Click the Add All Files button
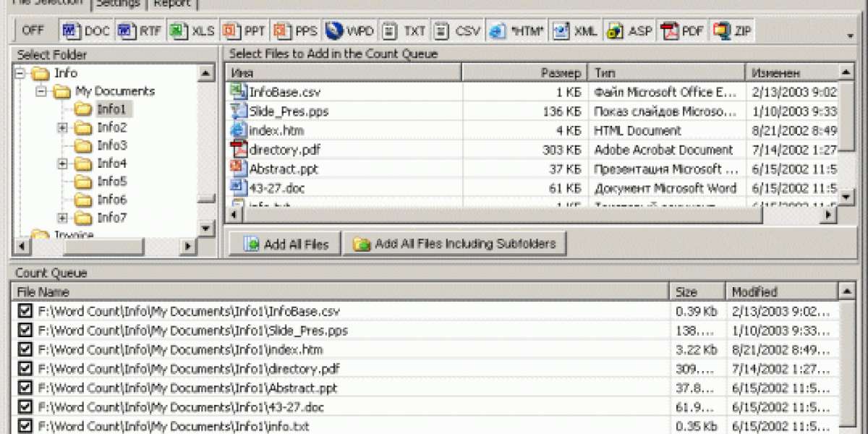 pyautogui.click(x=287, y=244)
